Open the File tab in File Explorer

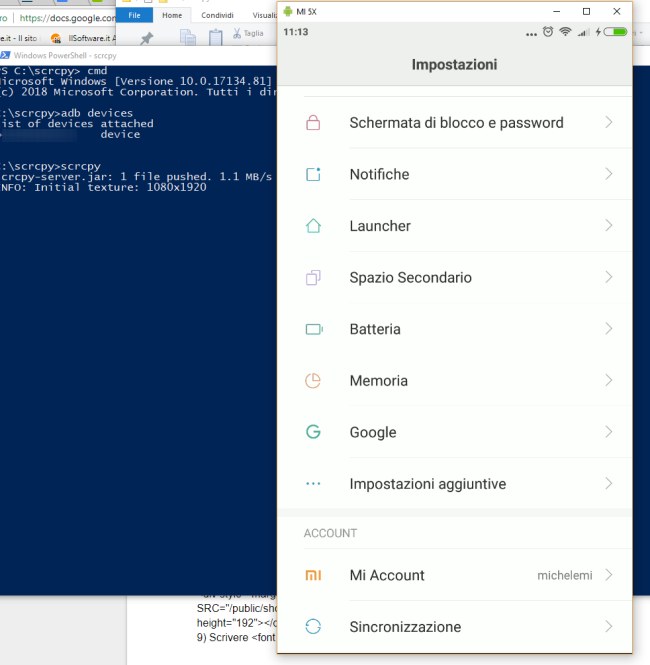click(134, 15)
